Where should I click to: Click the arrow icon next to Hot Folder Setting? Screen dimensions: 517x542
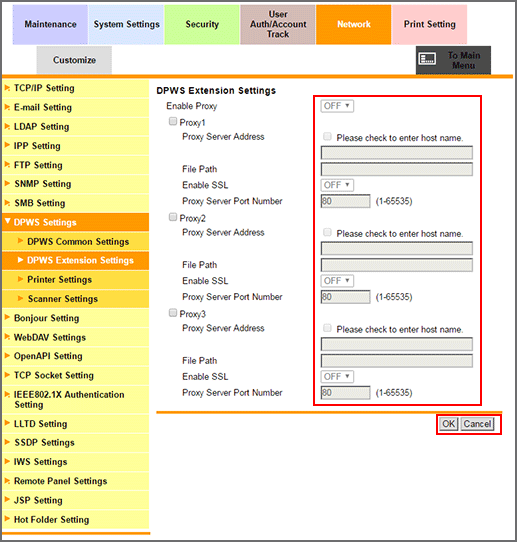point(7,519)
